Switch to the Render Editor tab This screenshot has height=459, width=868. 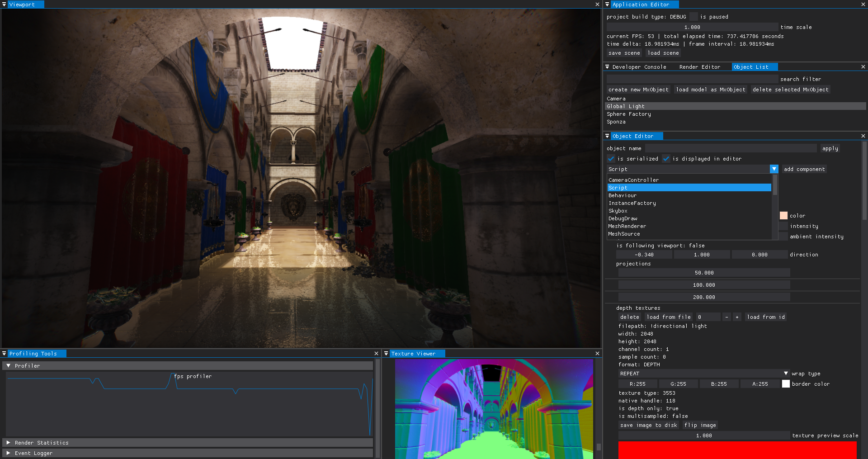[x=700, y=67]
